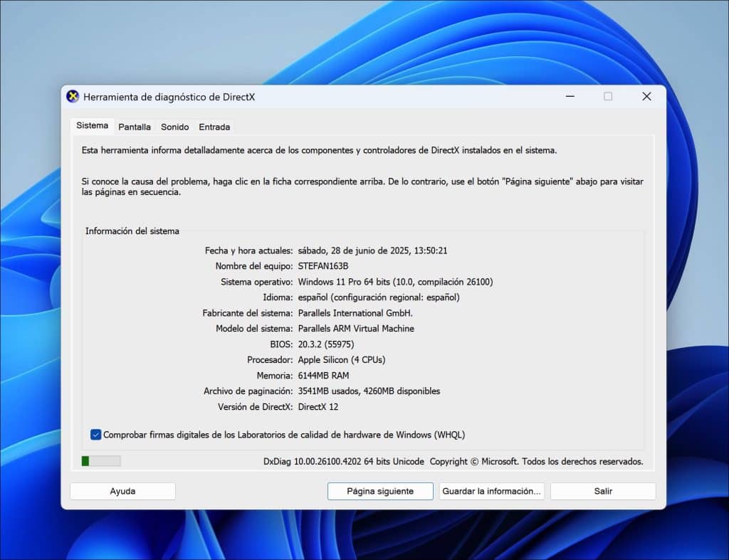
Task: Click Guardar la información button
Action: click(491, 491)
